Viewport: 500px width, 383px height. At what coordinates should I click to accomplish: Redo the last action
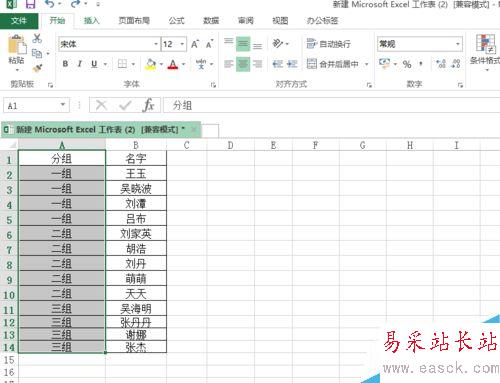(75, 4)
